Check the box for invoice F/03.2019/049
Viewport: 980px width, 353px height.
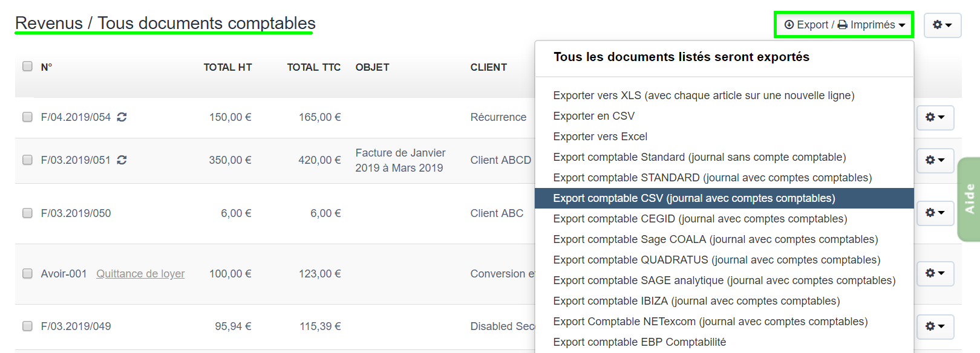coord(27,326)
